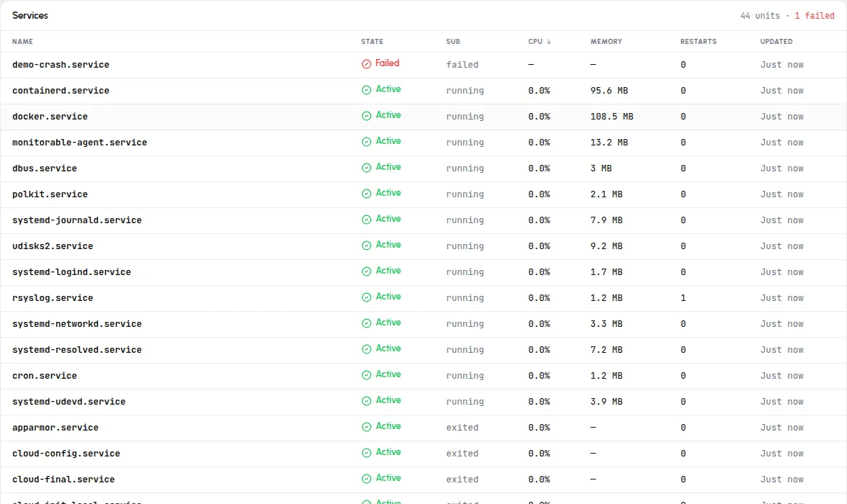
Task: Sort by the SUB column header
Action: 453,42
